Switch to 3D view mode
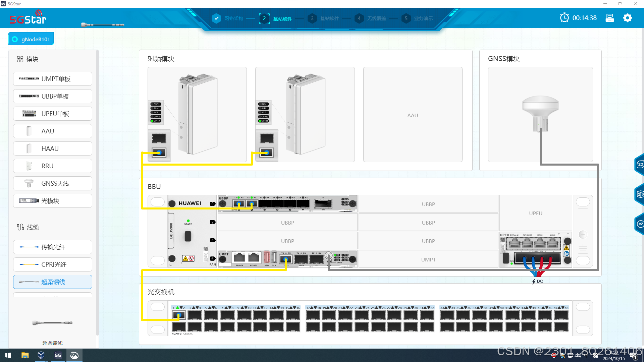The image size is (644, 362). [x=640, y=194]
